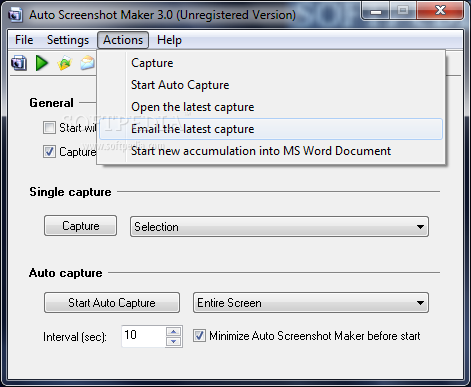Open the File menu
The width and height of the screenshot is (471, 387).
click(x=24, y=40)
